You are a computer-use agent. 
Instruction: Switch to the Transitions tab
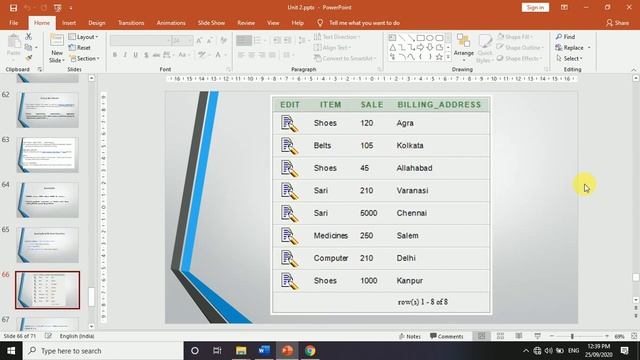pyautogui.click(x=131, y=23)
